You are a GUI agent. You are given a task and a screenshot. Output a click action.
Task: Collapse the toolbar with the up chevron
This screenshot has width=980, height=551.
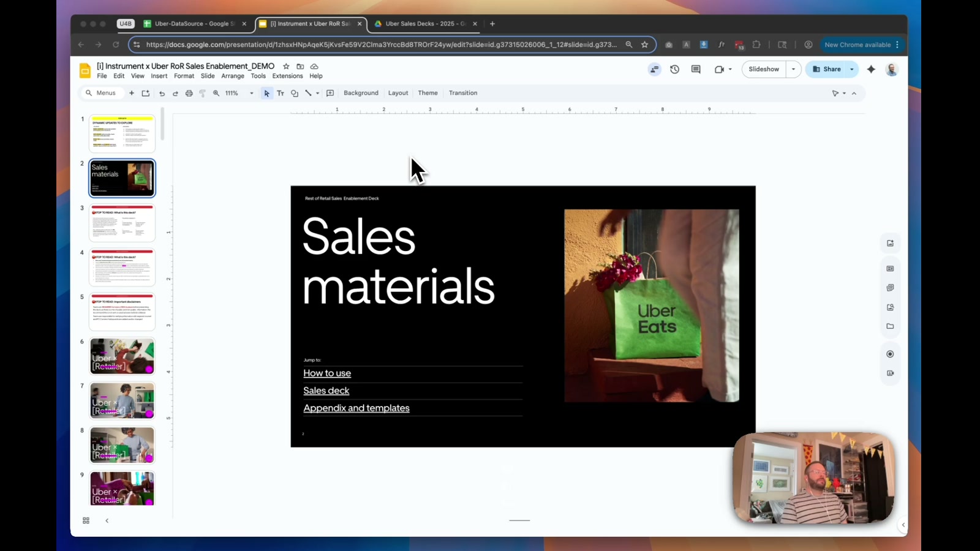(x=854, y=93)
